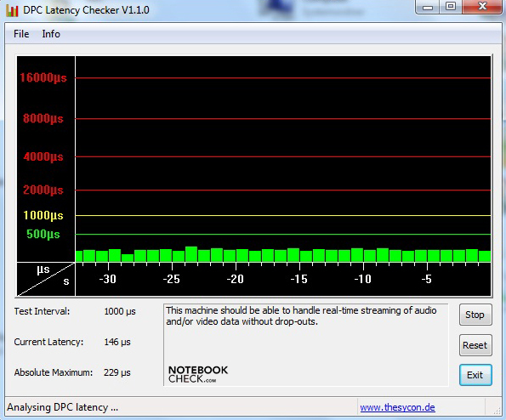The width and height of the screenshot is (506, 420).
Task: Click the Reset button
Action: (475, 345)
